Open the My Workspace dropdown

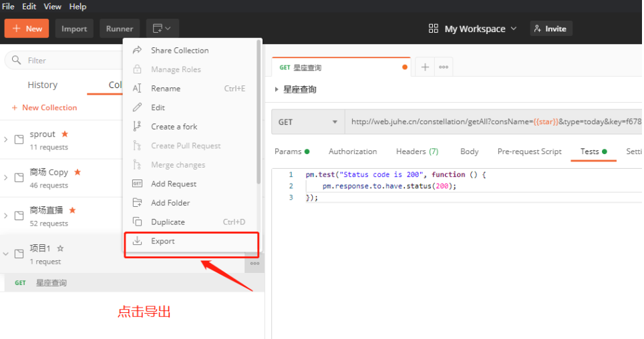(x=480, y=29)
